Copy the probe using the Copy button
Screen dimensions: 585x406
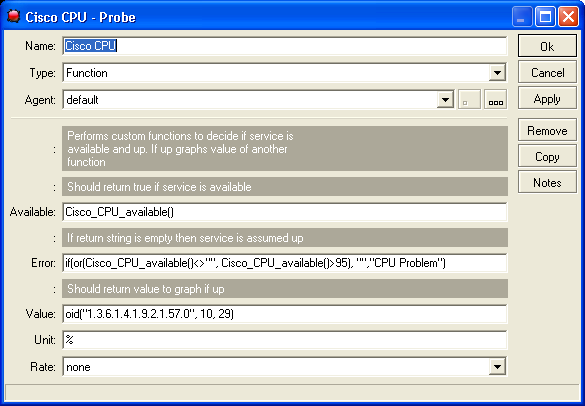[x=547, y=156]
